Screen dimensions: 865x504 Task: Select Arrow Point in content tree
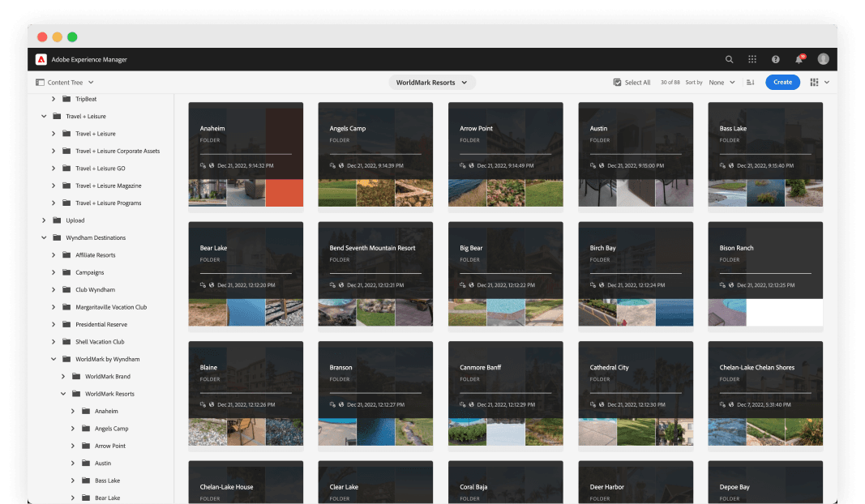tap(109, 446)
